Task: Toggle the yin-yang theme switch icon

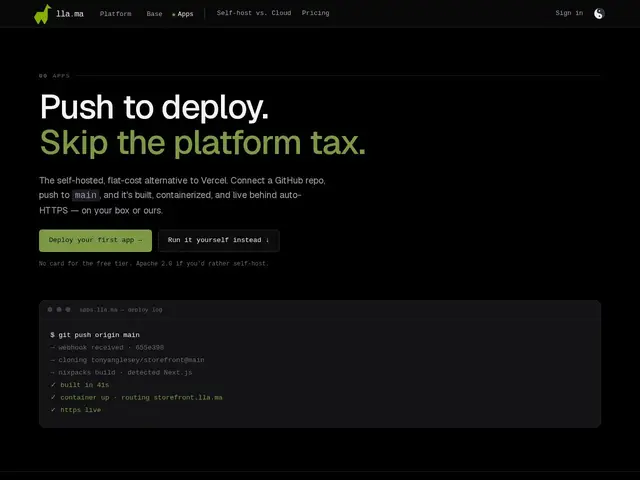Action: pyautogui.click(x=598, y=13)
